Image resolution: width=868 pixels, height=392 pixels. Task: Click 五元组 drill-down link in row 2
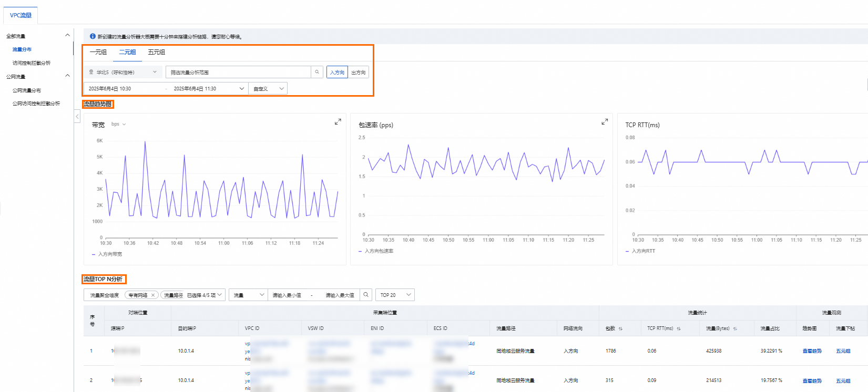843,381
